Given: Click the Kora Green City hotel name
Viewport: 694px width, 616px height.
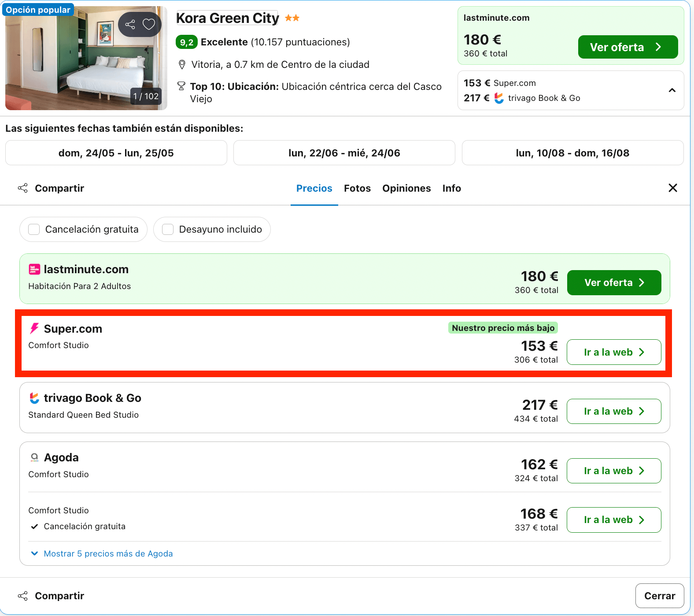Looking at the screenshot, I should [228, 18].
